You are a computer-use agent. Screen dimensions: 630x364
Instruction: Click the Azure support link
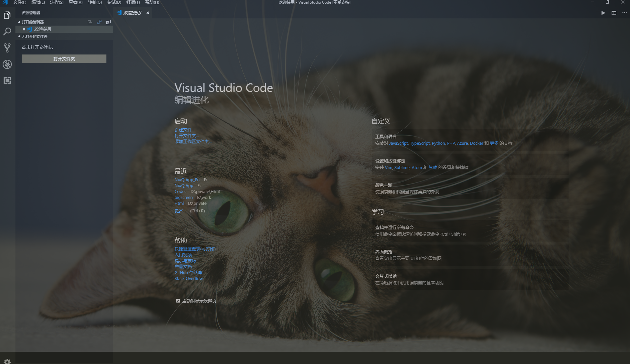[x=462, y=143]
